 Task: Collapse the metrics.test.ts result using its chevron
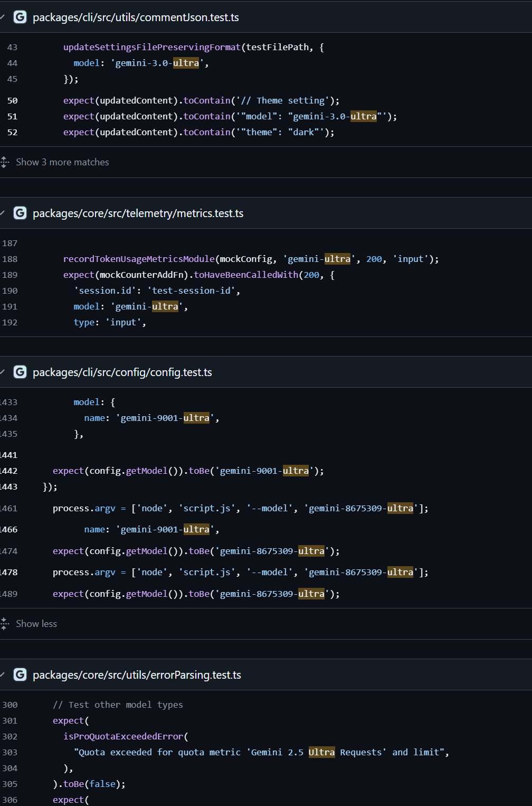pos(3,213)
